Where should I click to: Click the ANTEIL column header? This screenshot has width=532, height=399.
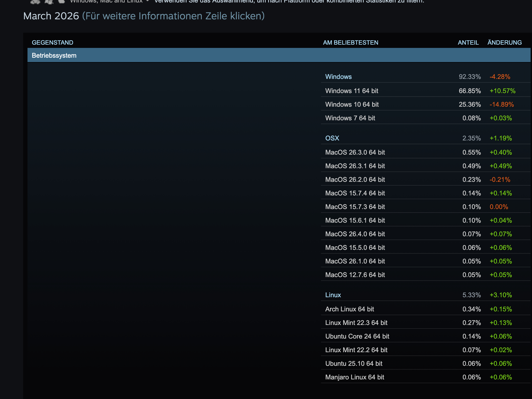468,42
